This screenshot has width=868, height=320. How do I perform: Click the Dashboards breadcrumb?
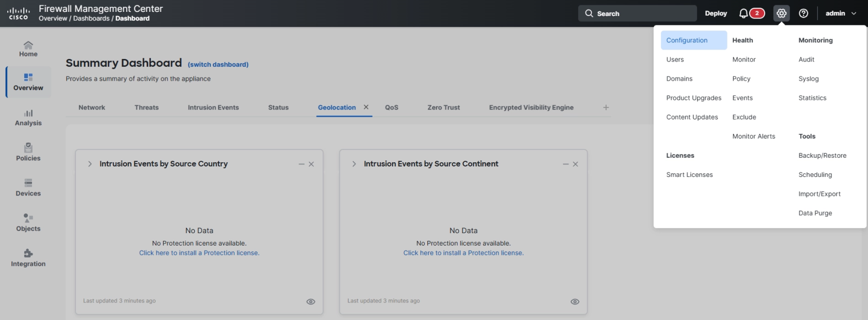(x=91, y=18)
